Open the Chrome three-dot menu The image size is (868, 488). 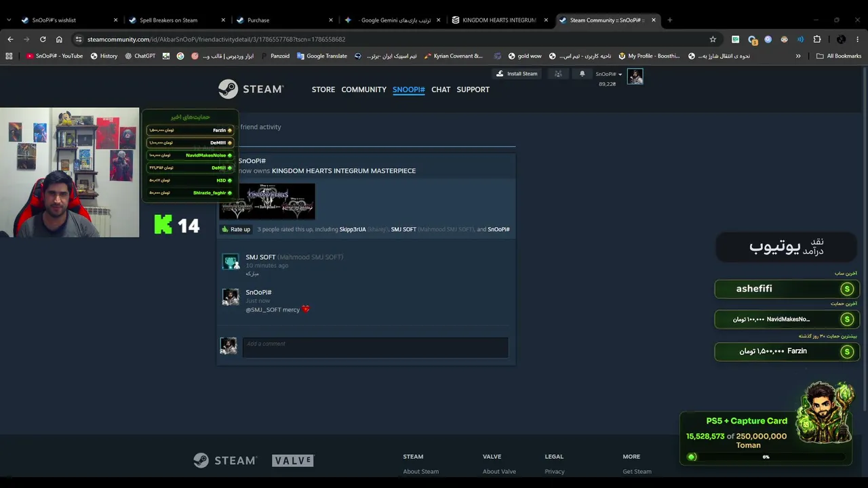point(858,39)
